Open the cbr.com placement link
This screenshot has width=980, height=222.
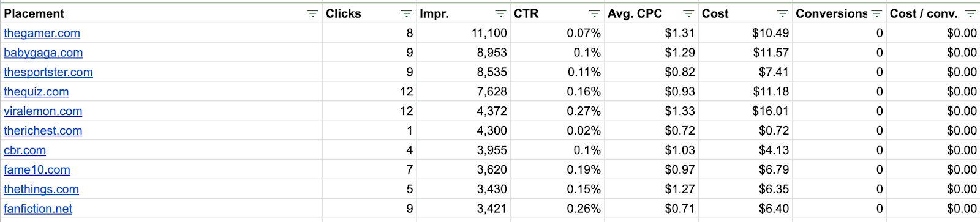click(24, 150)
